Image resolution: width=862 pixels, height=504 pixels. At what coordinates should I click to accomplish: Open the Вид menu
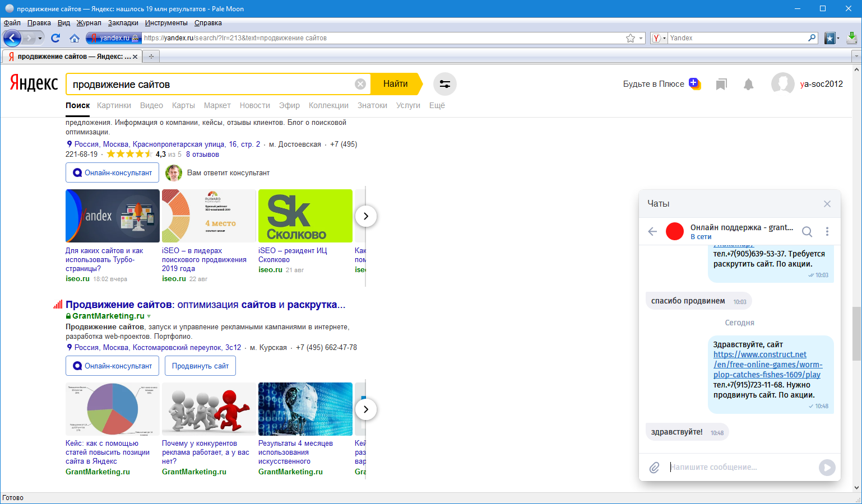(64, 23)
